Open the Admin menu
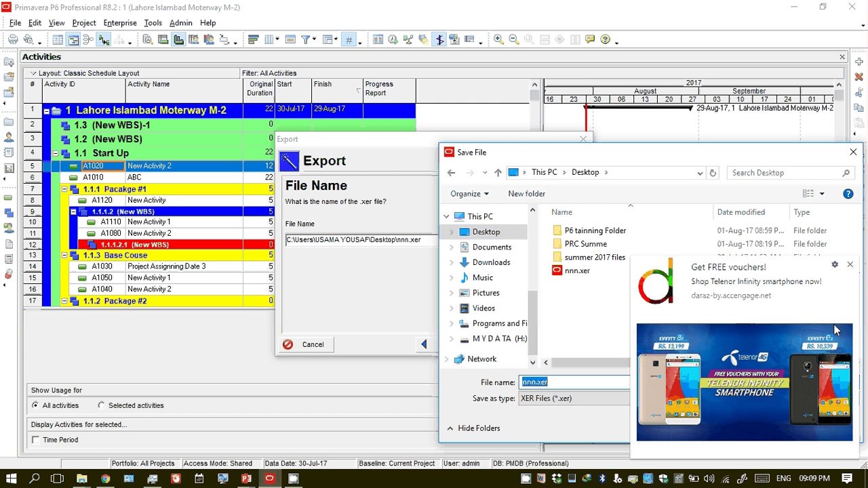 pyautogui.click(x=181, y=23)
